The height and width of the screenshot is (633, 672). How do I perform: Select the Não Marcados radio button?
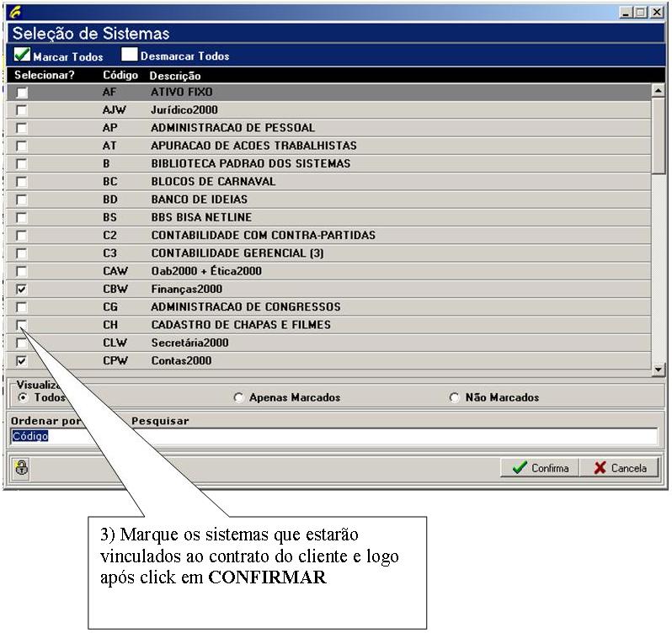tap(455, 398)
